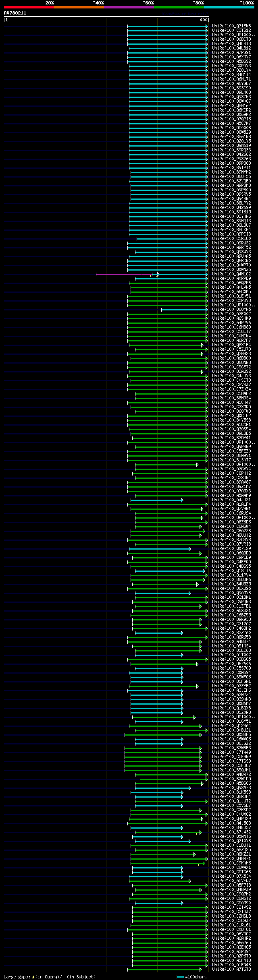Viewport: 258px width, 980px height.
Task: Select hit label UniRef100_A0RPB9
Action: click(231, 279)
